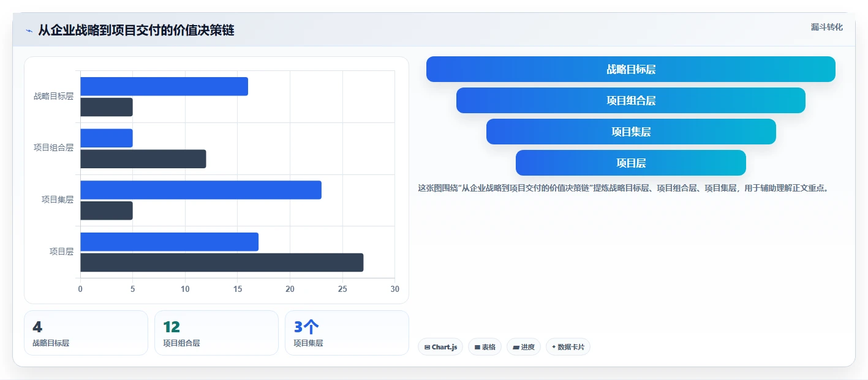The width and height of the screenshot is (868, 380).
Task: Select the 项目集层 funnel stage
Action: [x=631, y=132]
